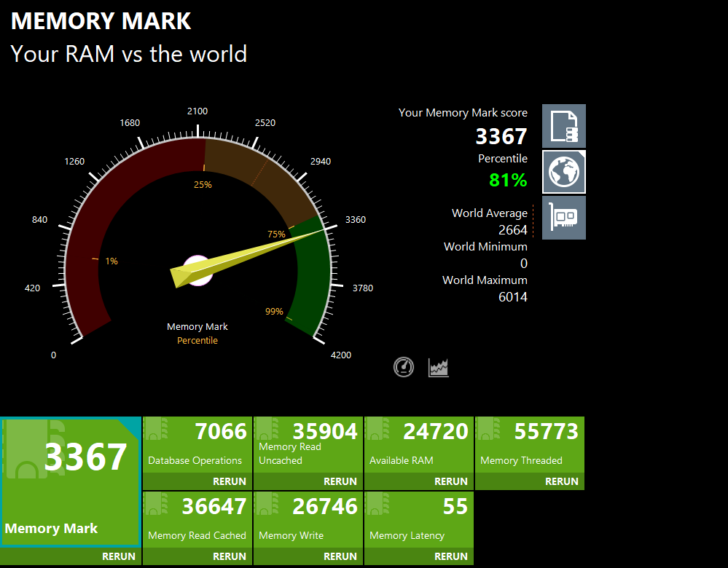Rerun Memory Read Uncached test
728x568 pixels.
(x=340, y=481)
